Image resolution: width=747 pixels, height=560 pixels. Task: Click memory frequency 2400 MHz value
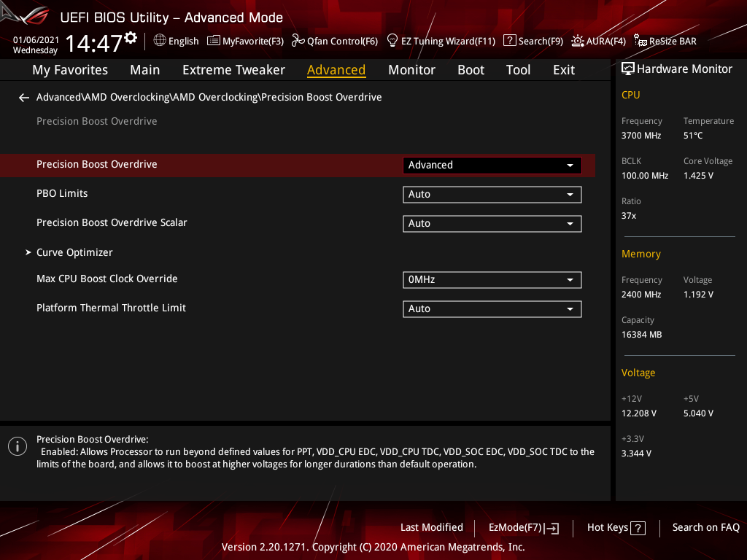click(640, 295)
